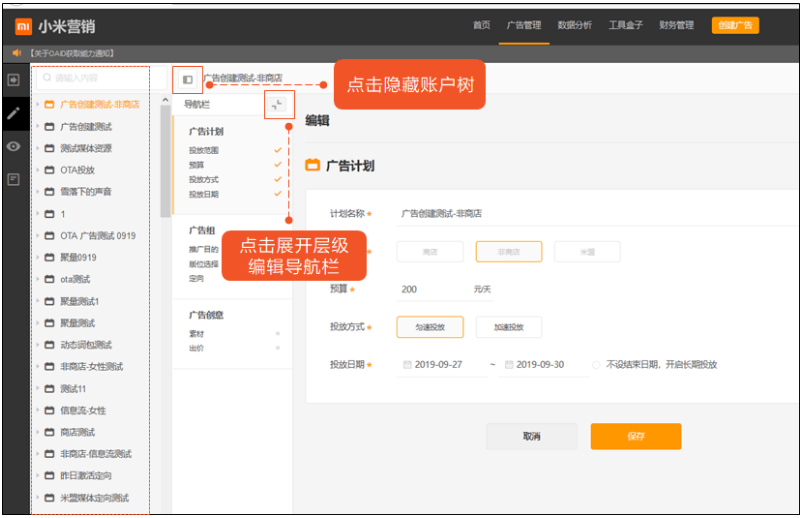Expand the 聚量测试1 tree node
This screenshot has height=518, width=800.
click(38, 301)
